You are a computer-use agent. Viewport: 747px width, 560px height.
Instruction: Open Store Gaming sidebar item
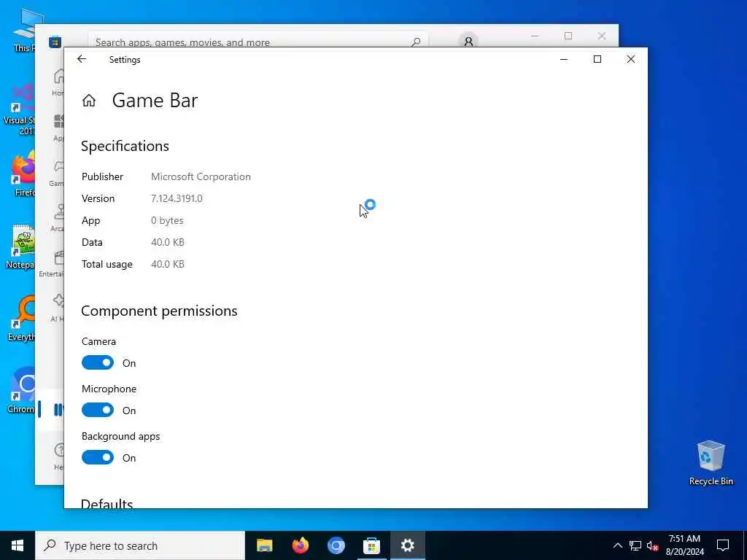57,172
